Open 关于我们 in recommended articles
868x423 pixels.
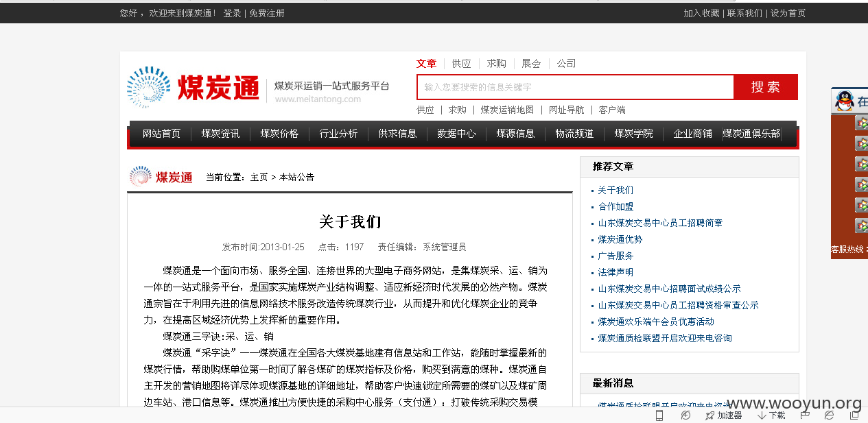click(x=615, y=190)
